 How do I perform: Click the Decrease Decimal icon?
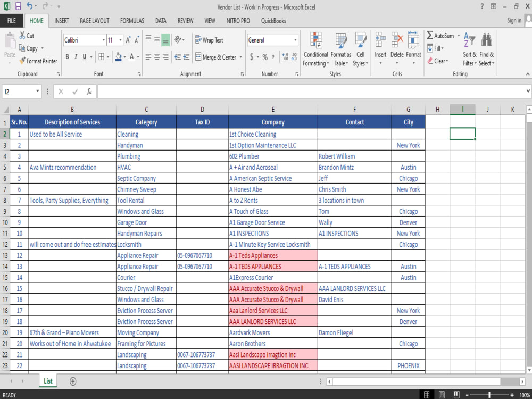coord(294,57)
